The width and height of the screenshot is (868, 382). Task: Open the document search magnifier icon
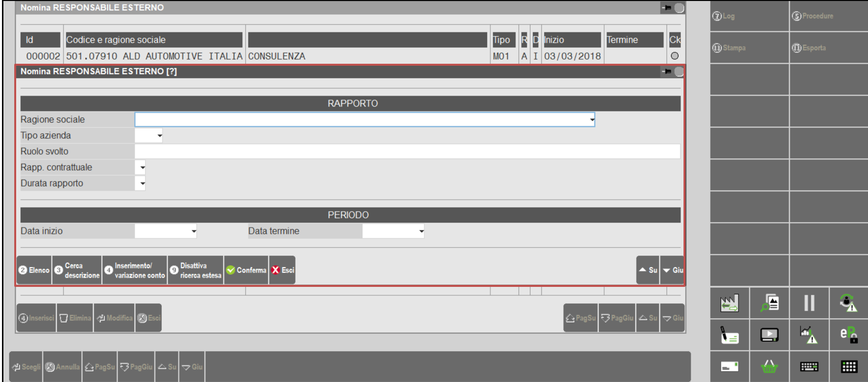pyautogui.click(x=769, y=303)
